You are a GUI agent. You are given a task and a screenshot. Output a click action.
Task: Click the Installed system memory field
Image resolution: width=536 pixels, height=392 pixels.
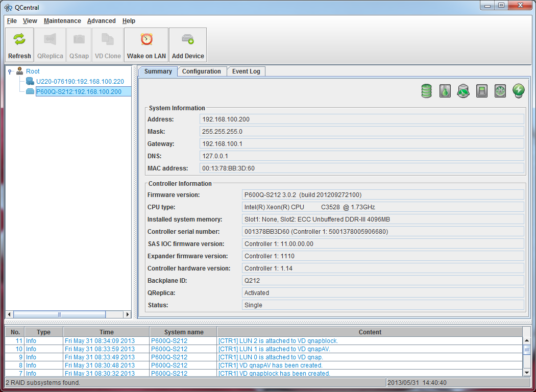[383, 219]
